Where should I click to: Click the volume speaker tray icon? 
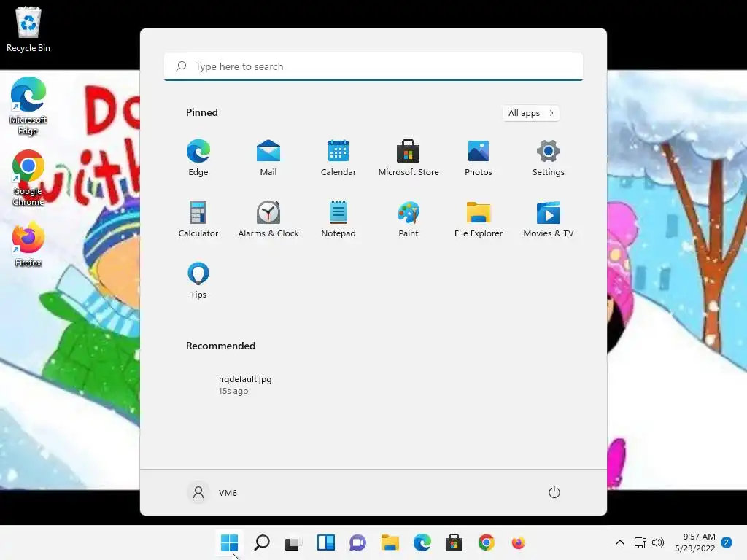coord(658,542)
